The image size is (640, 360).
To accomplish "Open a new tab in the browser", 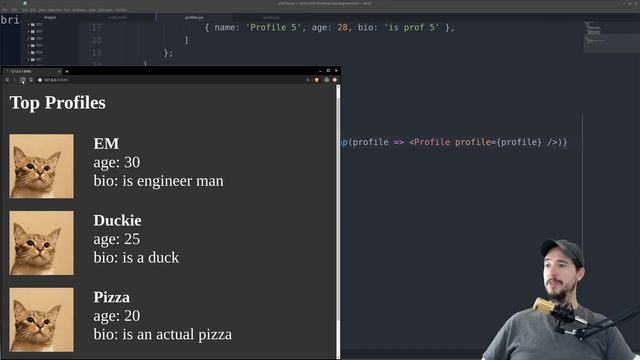I will pyautogui.click(x=67, y=71).
